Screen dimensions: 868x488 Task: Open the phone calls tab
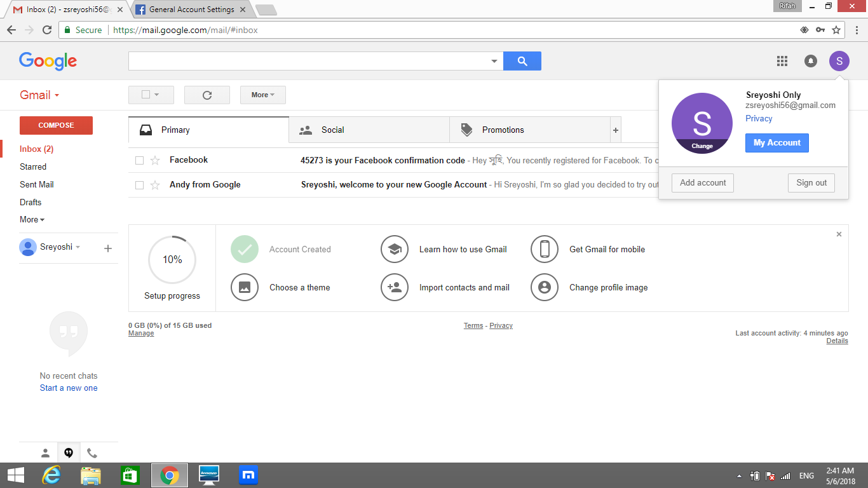point(92,453)
